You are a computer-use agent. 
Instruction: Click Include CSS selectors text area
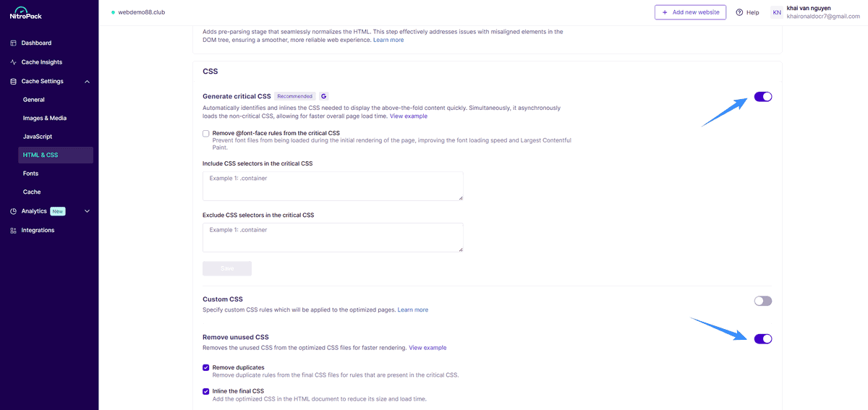point(333,186)
